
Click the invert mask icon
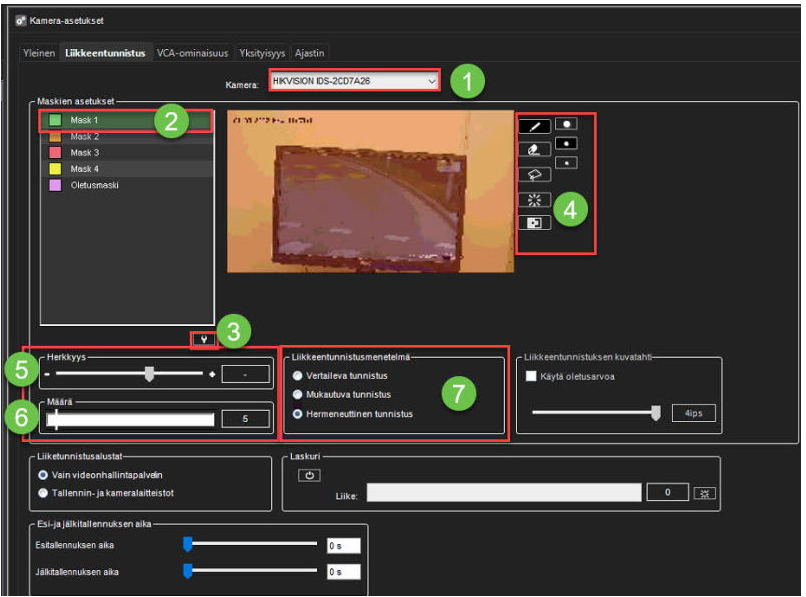[534, 223]
